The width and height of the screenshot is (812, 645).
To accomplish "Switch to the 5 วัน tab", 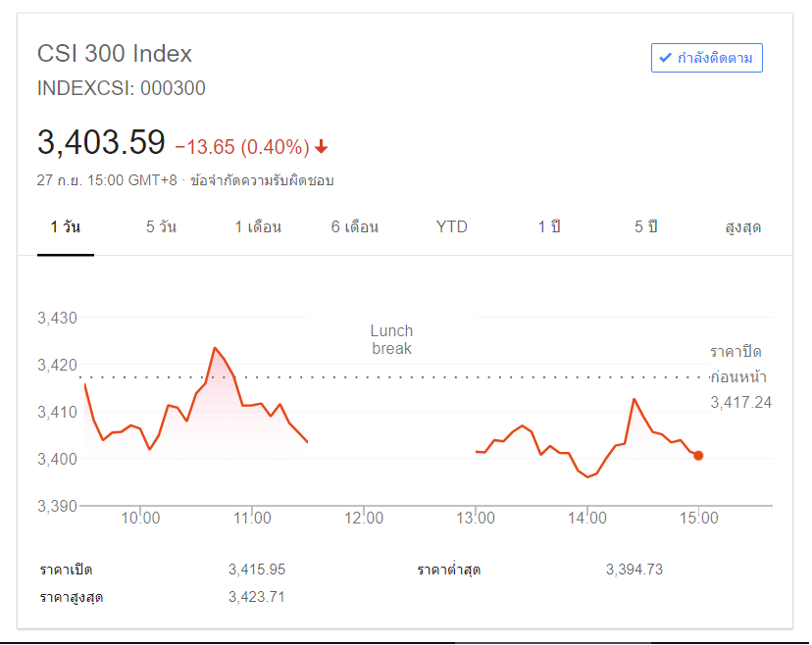I will 161,227.
